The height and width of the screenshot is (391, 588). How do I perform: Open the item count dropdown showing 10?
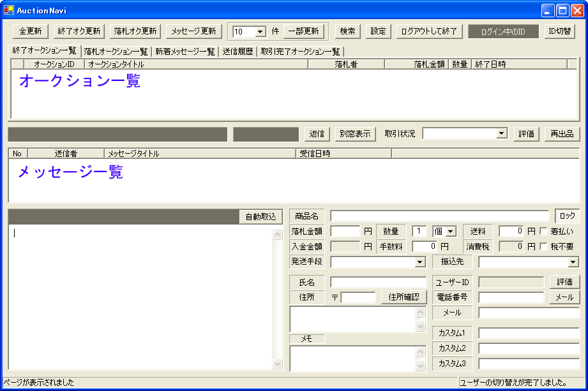(x=260, y=32)
